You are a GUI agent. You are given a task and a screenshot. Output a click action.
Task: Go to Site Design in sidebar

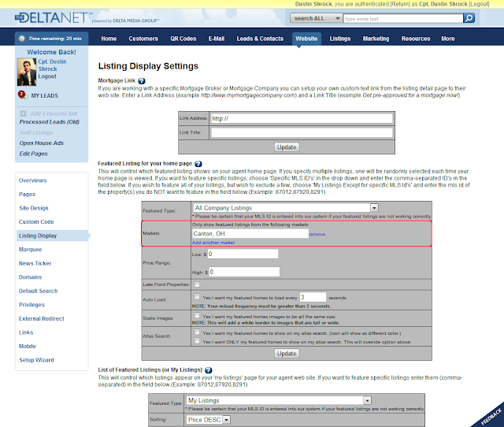pyautogui.click(x=33, y=208)
